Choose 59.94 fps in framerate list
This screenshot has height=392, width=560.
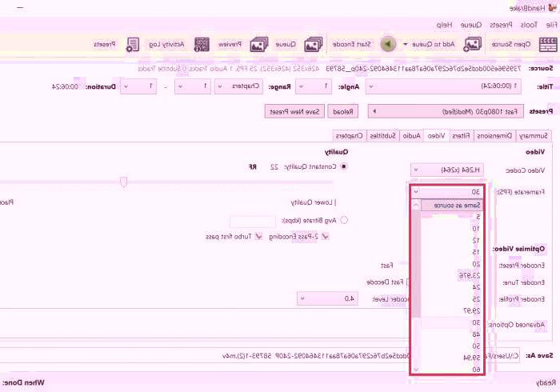(452, 358)
